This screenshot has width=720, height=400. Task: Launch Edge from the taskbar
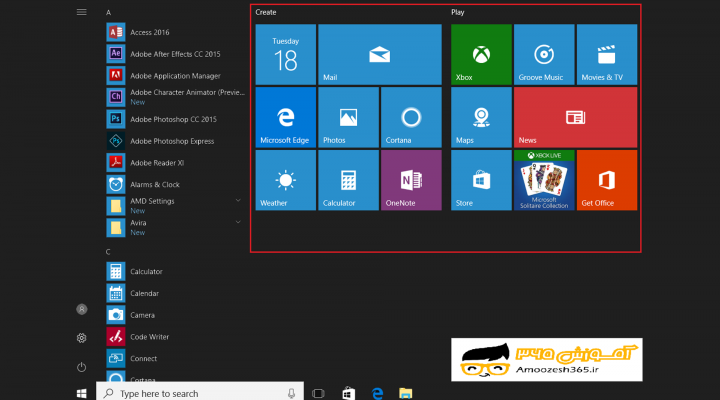(377, 394)
